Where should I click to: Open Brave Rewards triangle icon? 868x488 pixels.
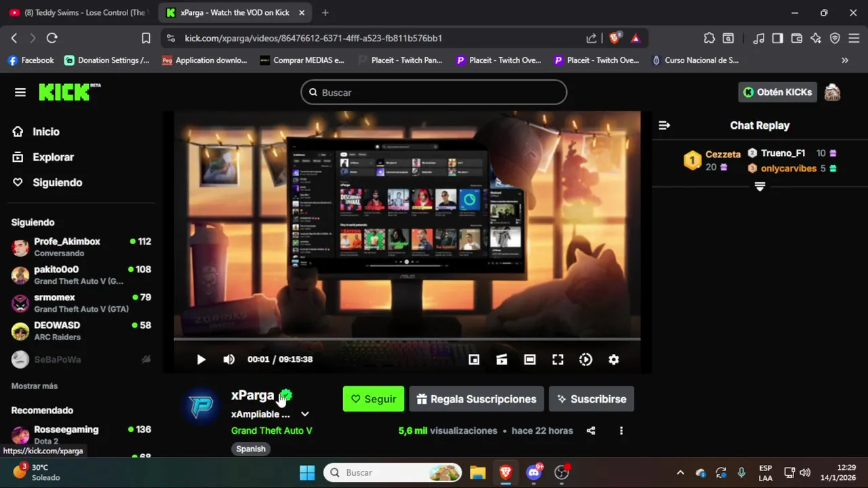635,38
